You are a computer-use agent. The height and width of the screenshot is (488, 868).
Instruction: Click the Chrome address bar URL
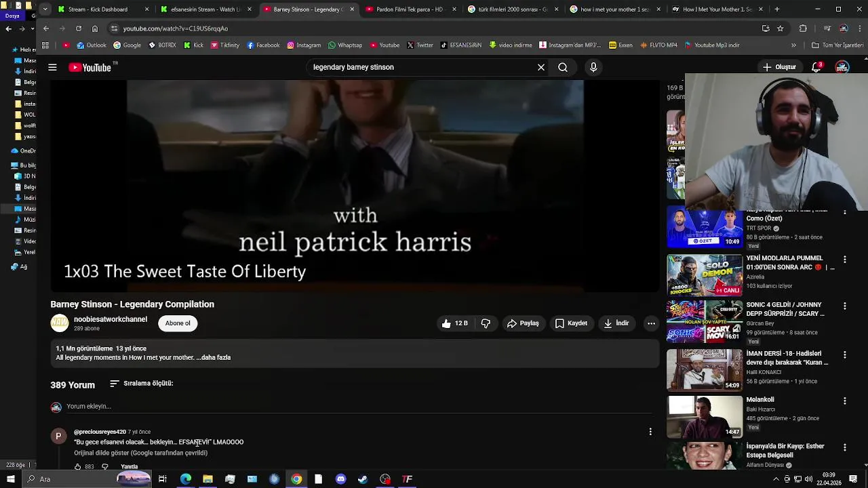175,28
